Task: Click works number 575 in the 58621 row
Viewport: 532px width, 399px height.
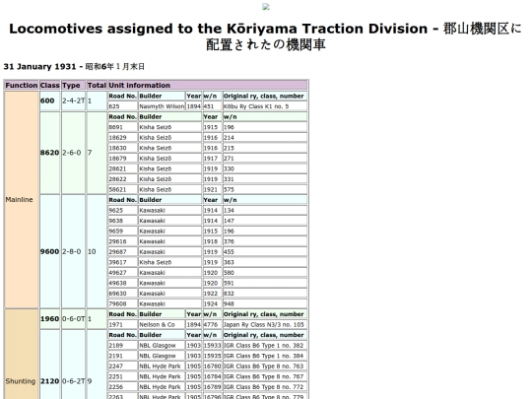Action: 265,189
